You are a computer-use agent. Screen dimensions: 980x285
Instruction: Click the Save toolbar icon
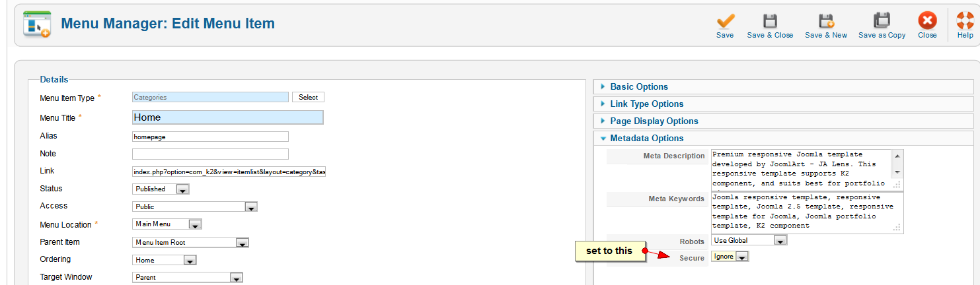pos(725,22)
